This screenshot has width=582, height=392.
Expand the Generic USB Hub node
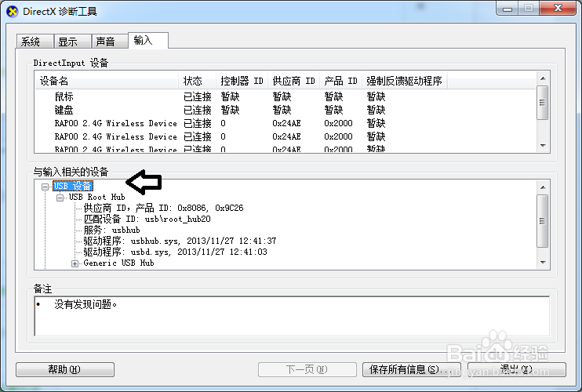pyautogui.click(x=75, y=263)
